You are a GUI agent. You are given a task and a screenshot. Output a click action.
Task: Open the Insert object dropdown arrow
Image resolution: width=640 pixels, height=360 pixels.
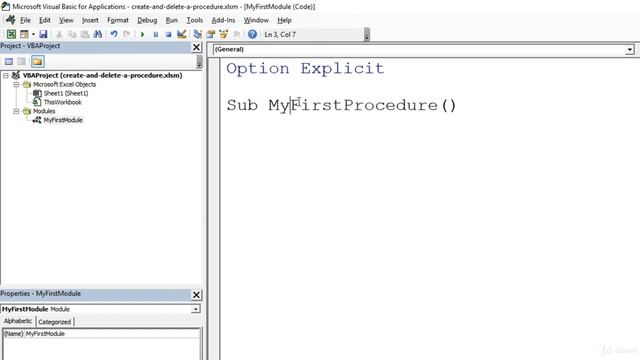point(33,35)
